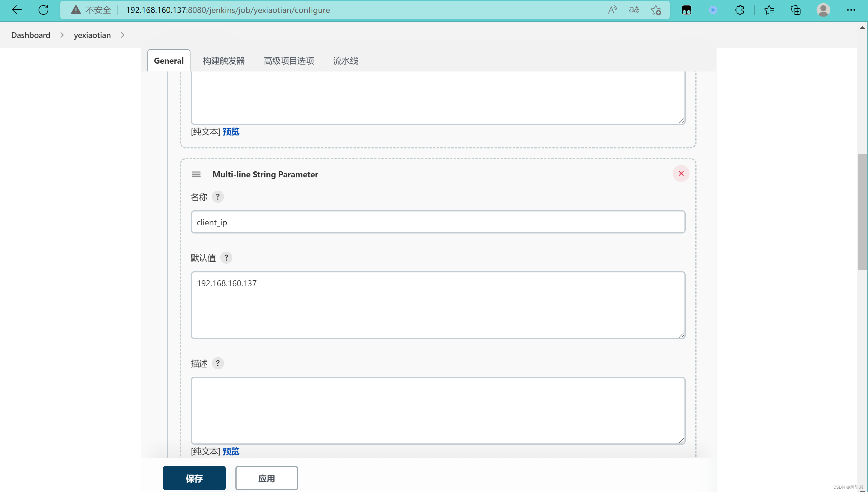The height and width of the screenshot is (492, 868).
Task: Click the empty 描述 textarea of Multi-line String Parameter
Action: [438, 411]
